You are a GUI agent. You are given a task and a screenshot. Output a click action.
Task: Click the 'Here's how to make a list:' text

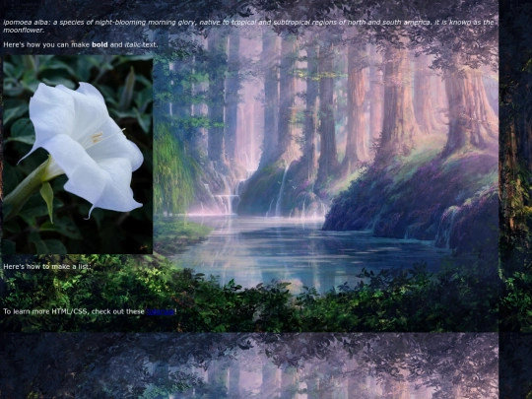[x=47, y=266]
